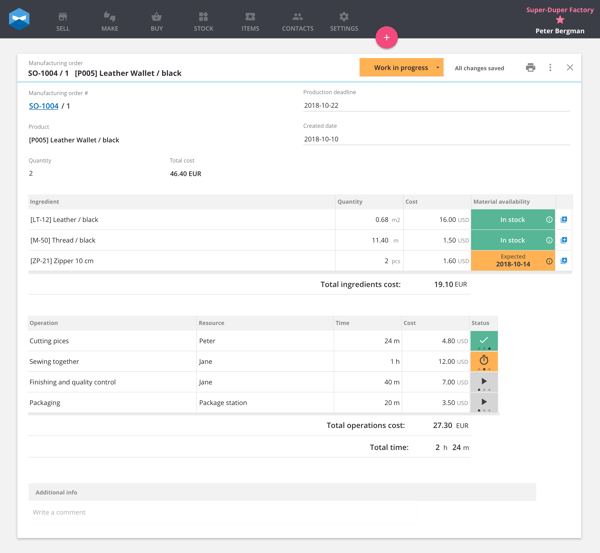Screen dimensions: 600x553
Task: Click the pink plus add button
Action: (386, 38)
